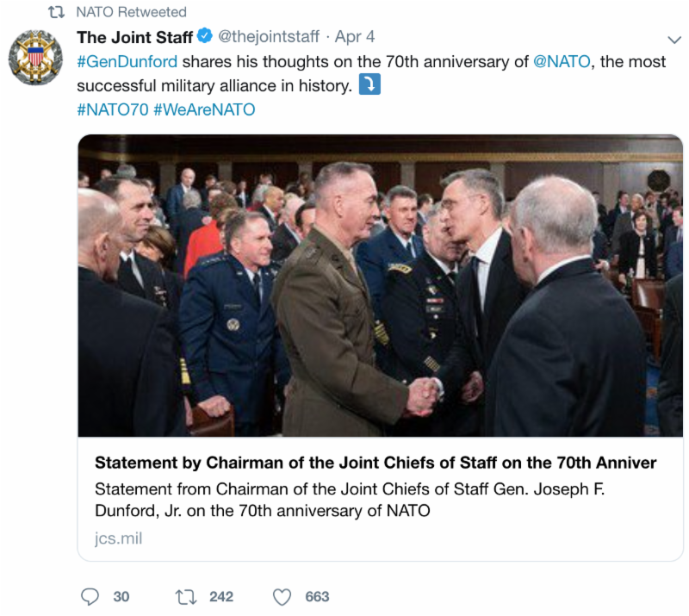
Task: Click the blue verified badge
Action: (x=204, y=37)
